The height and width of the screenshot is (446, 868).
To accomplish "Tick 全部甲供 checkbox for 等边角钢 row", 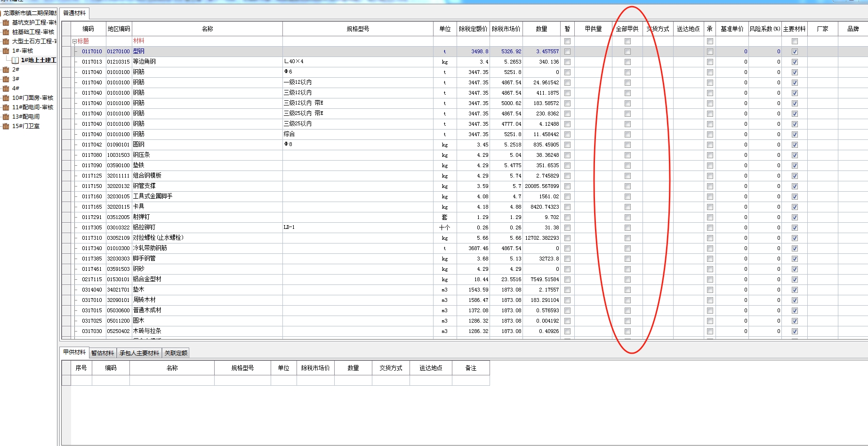I will coord(627,62).
